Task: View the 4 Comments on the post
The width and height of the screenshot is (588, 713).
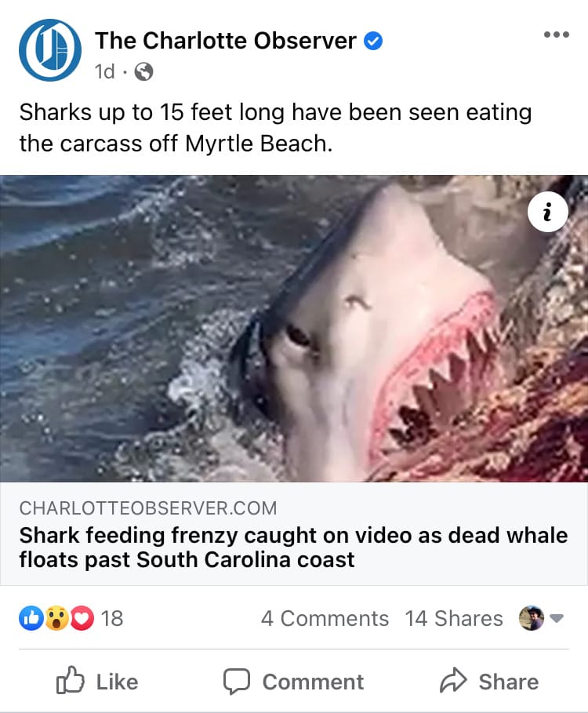Action: tap(325, 618)
